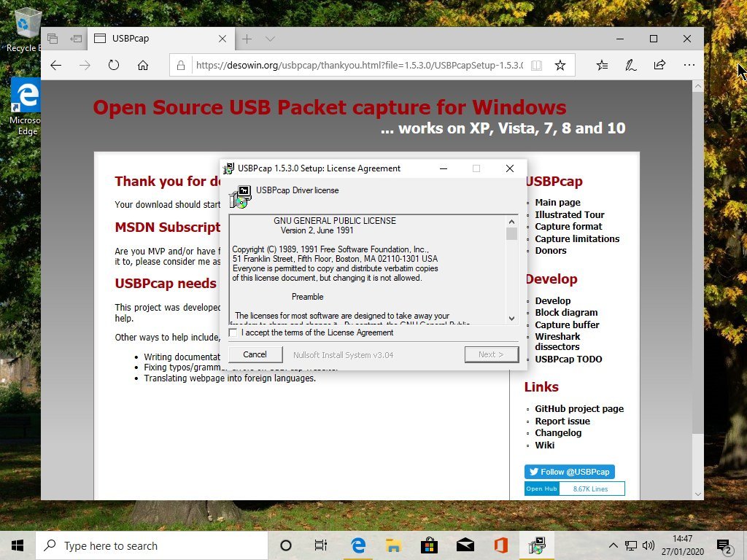Open Capture format link

[568, 226]
